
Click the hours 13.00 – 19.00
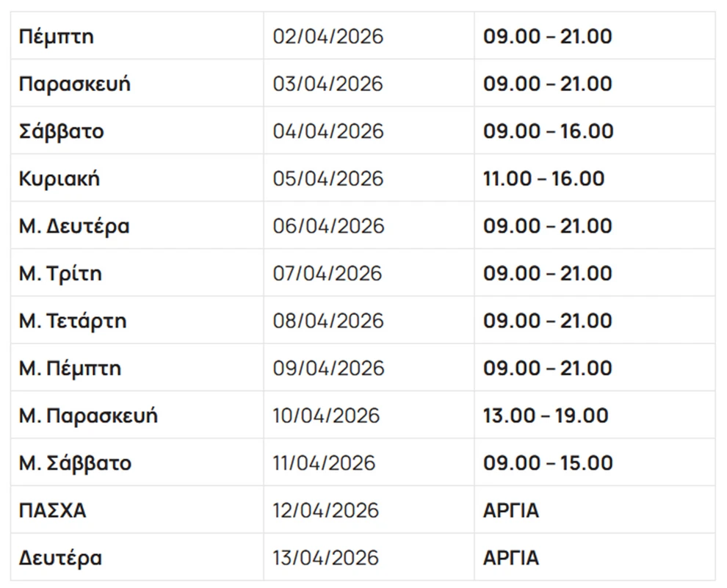(x=546, y=415)
